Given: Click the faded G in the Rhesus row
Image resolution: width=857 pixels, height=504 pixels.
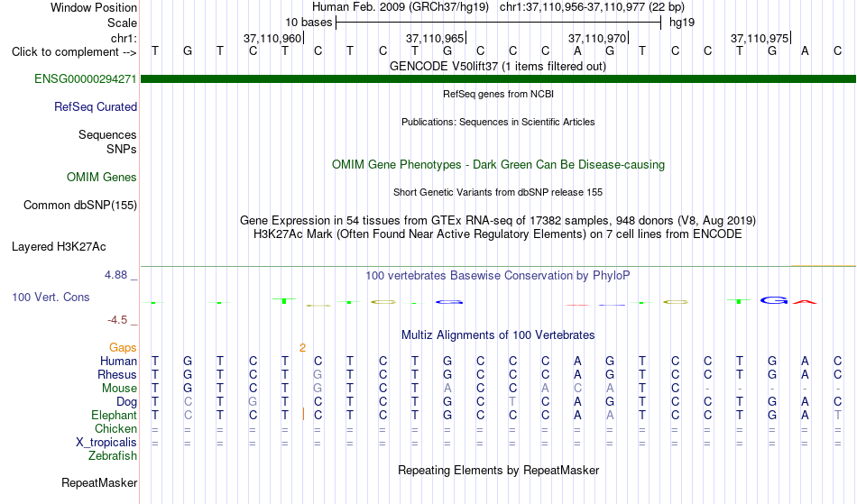Looking at the screenshot, I should [x=318, y=375].
